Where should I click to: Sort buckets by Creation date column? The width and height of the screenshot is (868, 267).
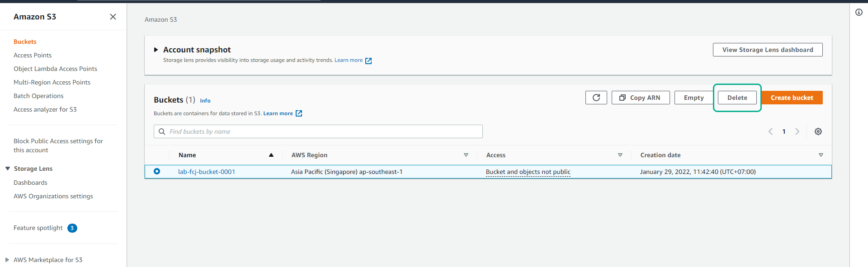click(821, 155)
